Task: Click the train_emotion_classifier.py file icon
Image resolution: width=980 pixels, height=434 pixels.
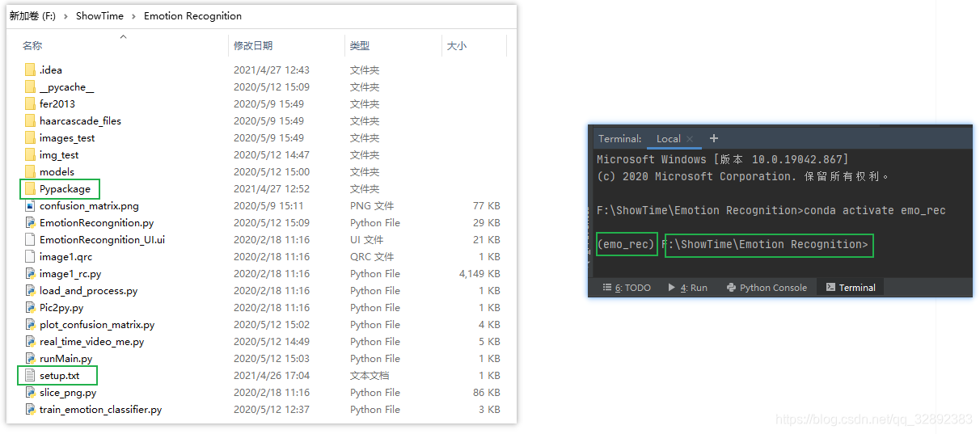Action: pyautogui.click(x=30, y=409)
